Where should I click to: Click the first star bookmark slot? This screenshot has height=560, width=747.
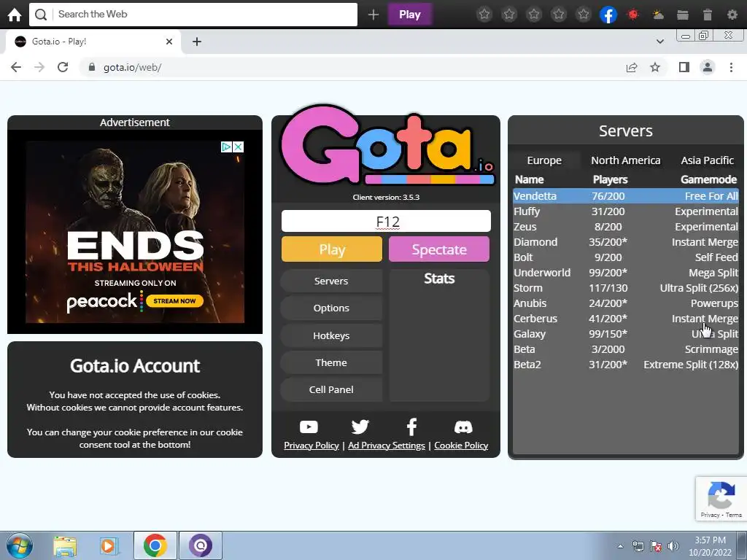click(484, 15)
